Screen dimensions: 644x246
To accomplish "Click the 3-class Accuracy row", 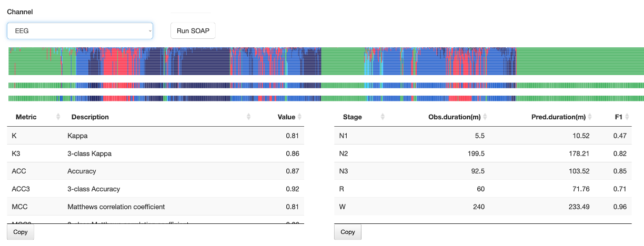I will pyautogui.click(x=155, y=189).
